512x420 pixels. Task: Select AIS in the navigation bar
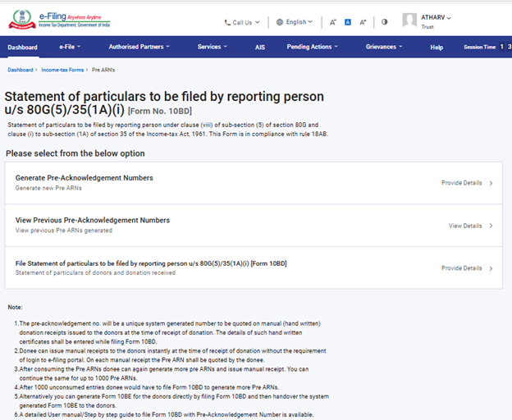(260, 47)
